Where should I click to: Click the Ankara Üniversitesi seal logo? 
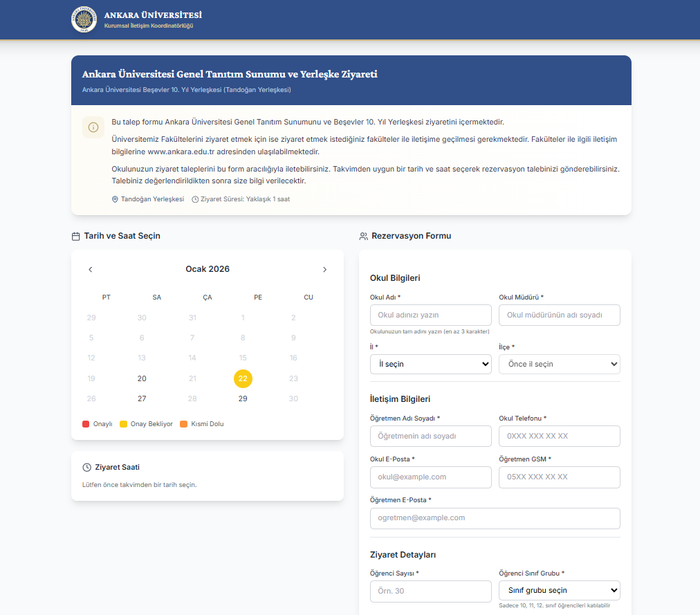point(84,19)
